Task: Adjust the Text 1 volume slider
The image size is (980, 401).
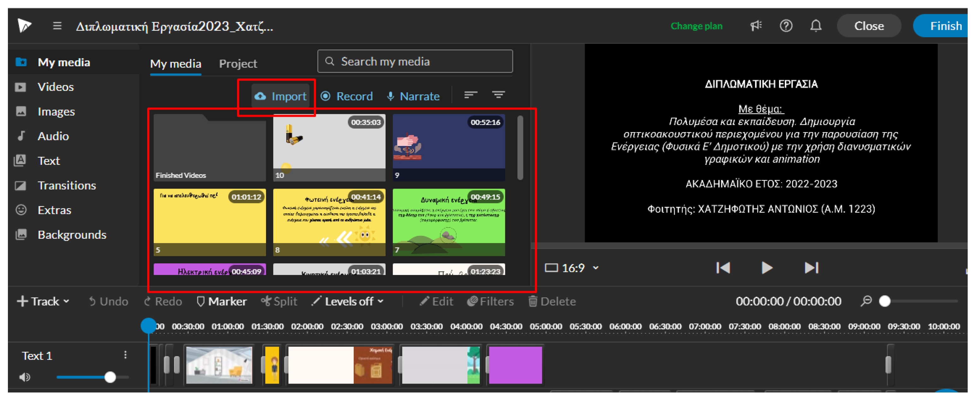Action: pyautogui.click(x=110, y=377)
